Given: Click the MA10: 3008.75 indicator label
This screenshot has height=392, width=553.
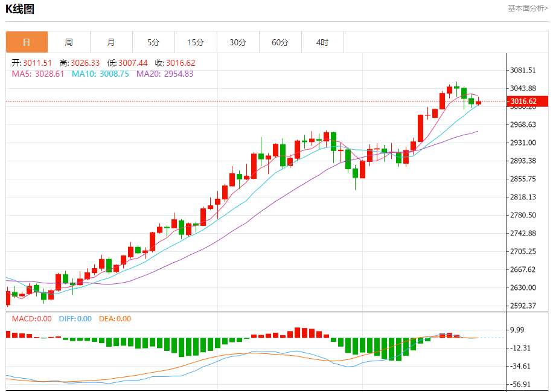Looking at the screenshot, I should pyautogui.click(x=100, y=74).
